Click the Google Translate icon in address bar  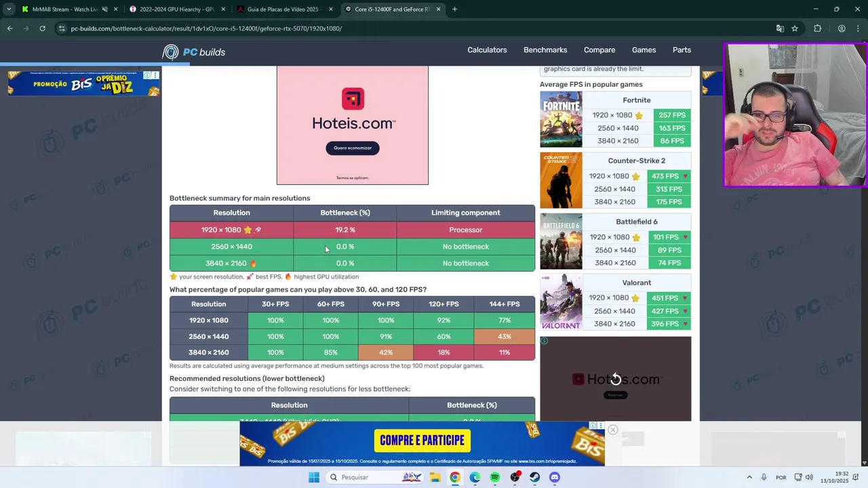[780, 28]
